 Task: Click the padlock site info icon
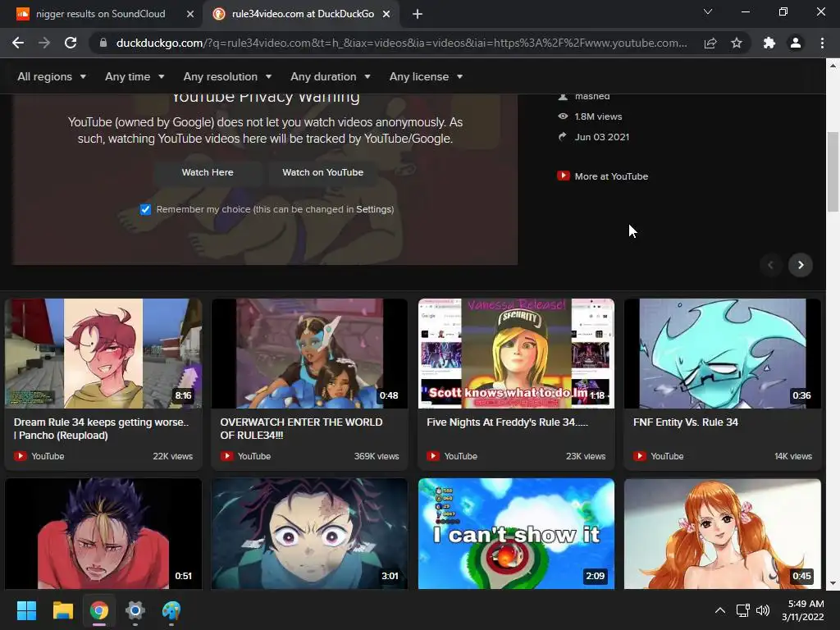coord(103,43)
